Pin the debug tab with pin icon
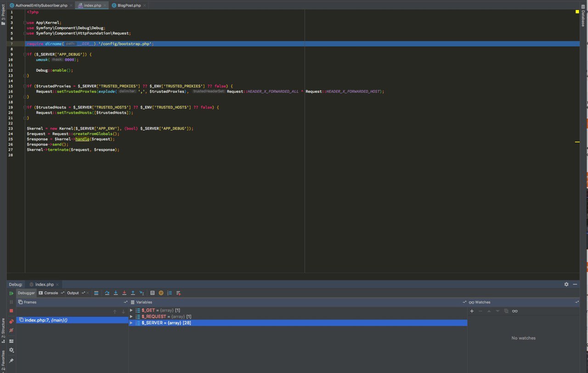 click(11, 361)
